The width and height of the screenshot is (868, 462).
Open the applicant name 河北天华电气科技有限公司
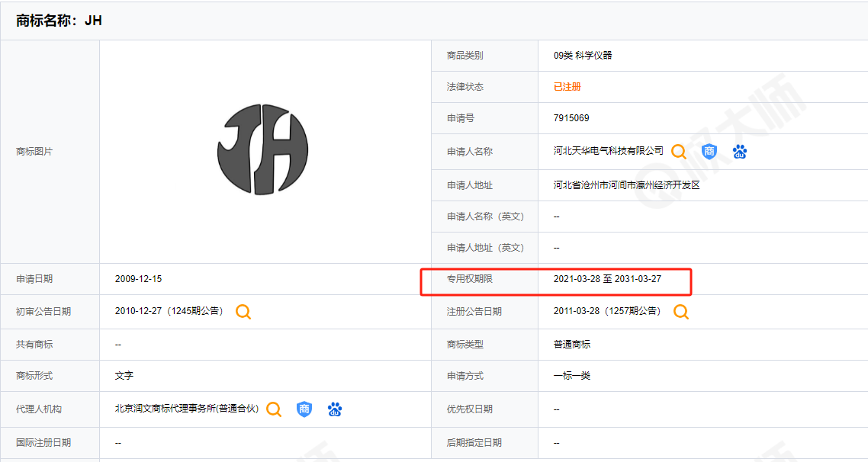pyautogui.click(x=609, y=151)
